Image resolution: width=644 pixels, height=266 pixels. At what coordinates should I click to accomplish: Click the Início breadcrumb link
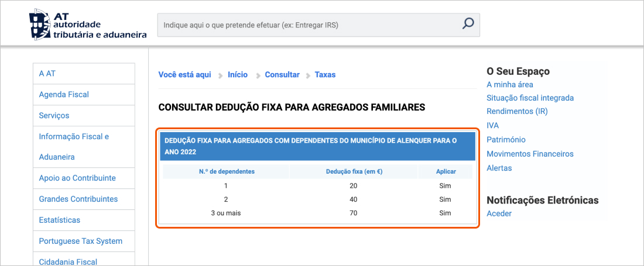tap(238, 75)
